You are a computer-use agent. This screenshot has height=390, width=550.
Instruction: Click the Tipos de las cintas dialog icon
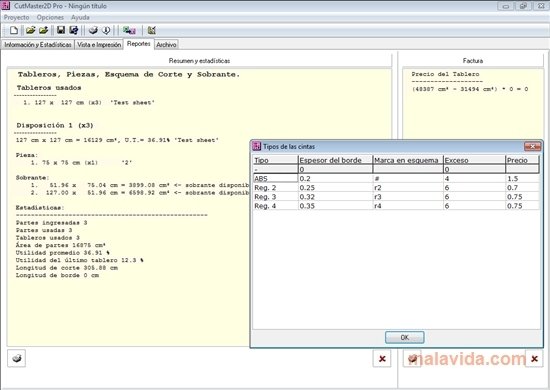[257, 146]
